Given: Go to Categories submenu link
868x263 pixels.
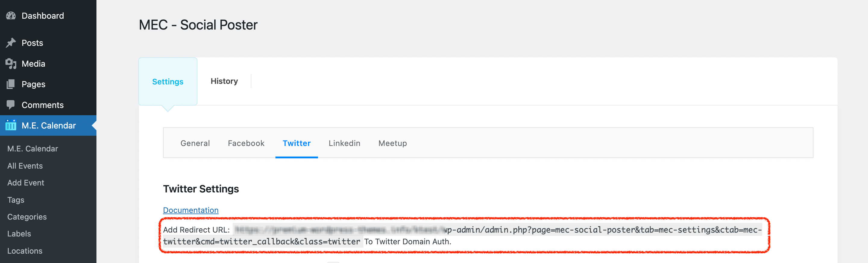Looking at the screenshot, I should pos(27,217).
